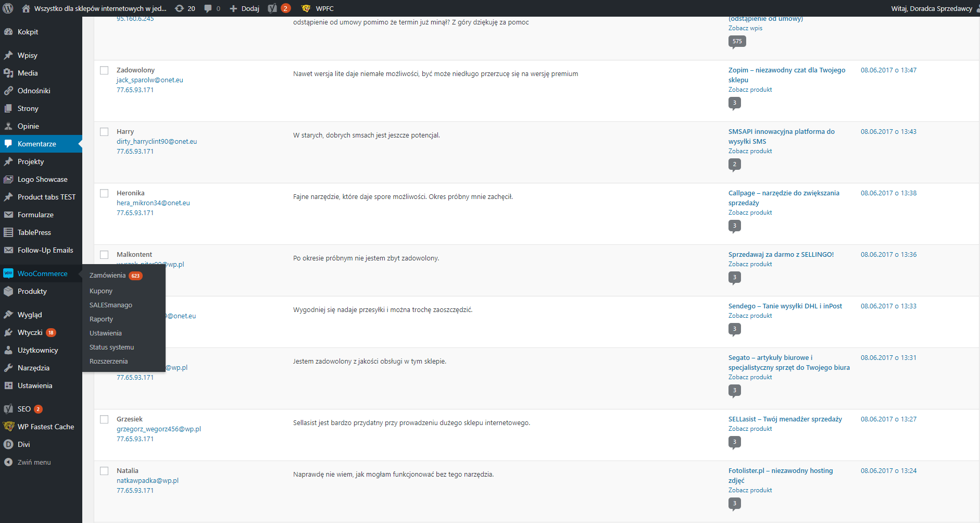
Task: Click the 08.06.2017 o 13:38 date link
Action: 888,193
